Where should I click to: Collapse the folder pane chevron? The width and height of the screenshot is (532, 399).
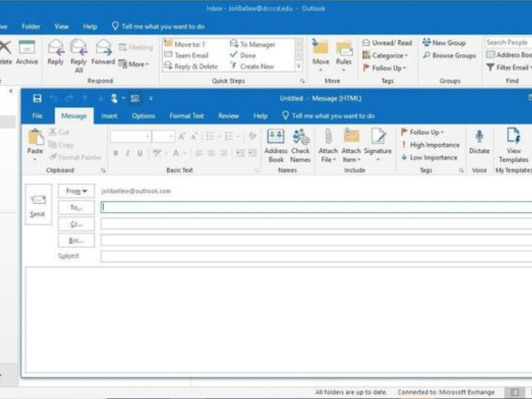pos(11,91)
